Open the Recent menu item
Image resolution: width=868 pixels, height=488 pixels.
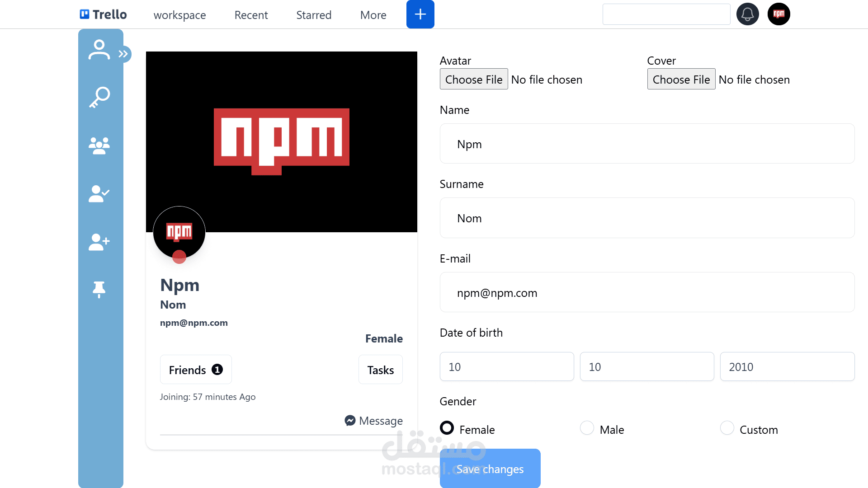pyautogui.click(x=251, y=15)
